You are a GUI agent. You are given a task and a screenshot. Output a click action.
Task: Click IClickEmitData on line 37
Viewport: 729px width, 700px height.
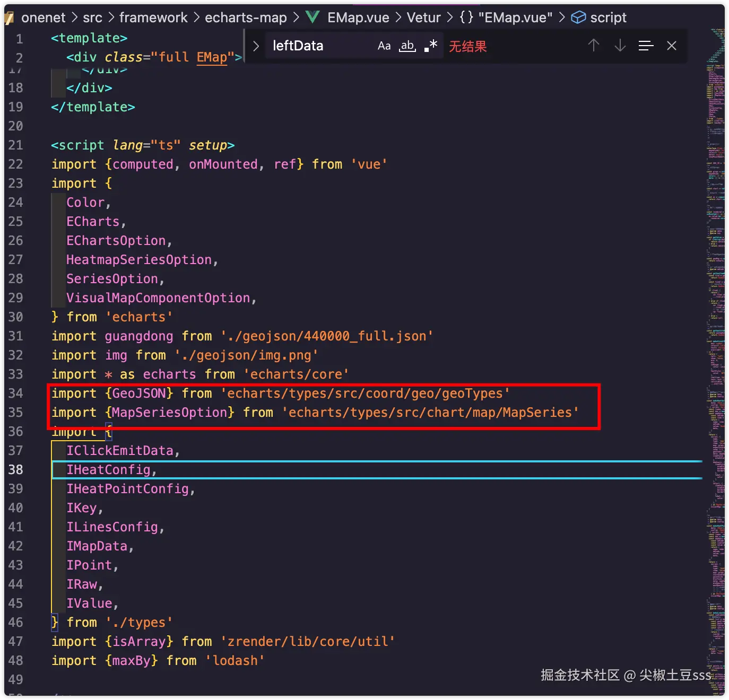(120, 450)
